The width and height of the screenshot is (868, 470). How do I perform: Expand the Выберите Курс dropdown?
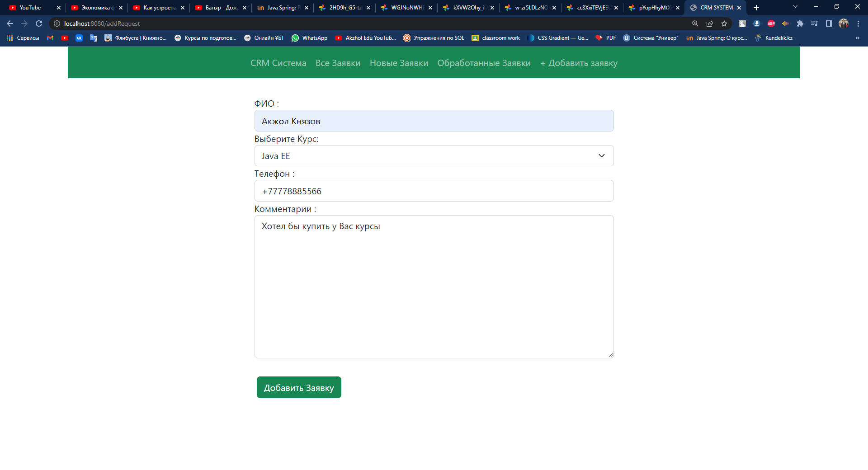tap(434, 156)
